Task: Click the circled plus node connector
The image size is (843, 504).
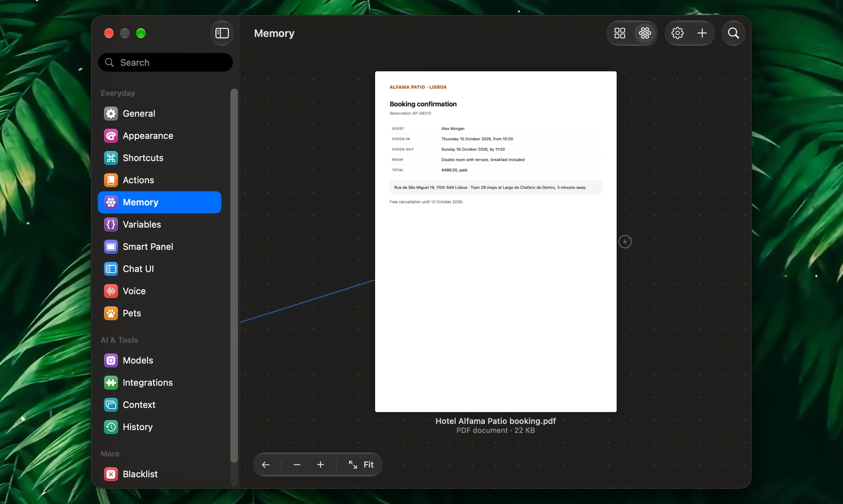Action: coord(625,242)
